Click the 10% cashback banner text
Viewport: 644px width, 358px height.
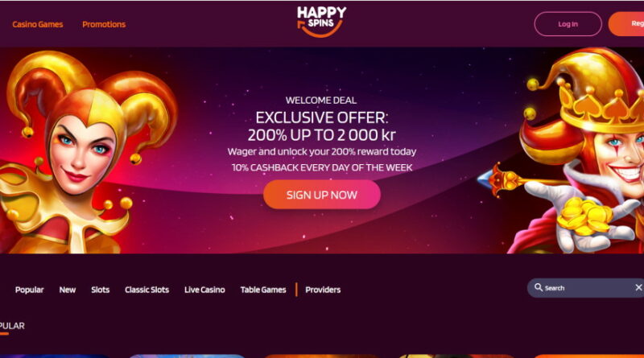321,167
